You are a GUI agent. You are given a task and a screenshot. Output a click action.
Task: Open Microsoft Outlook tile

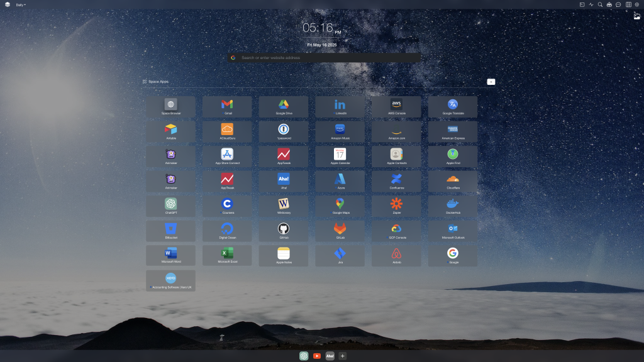pos(453,231)
